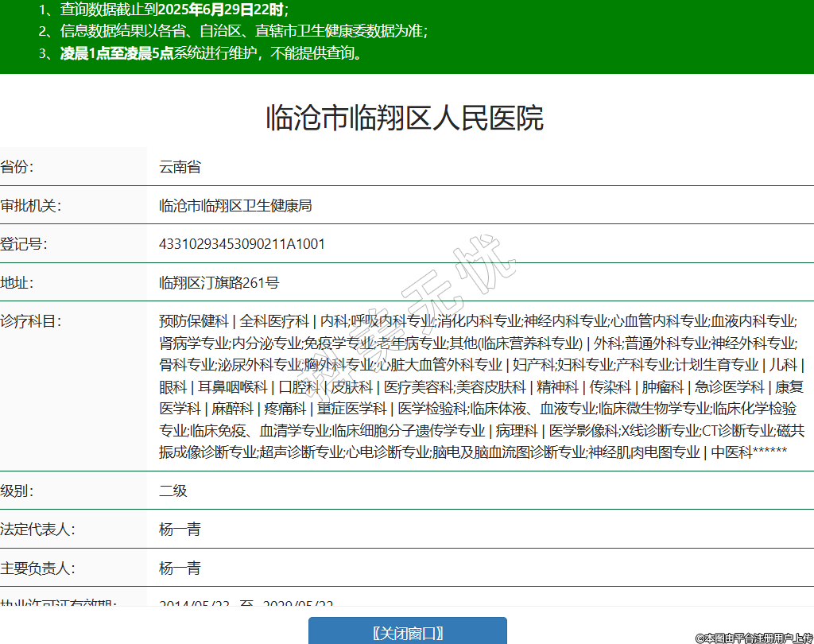Screen dimensions: 814x644
Task: Click the 登记号 field label
Action: 24,244
